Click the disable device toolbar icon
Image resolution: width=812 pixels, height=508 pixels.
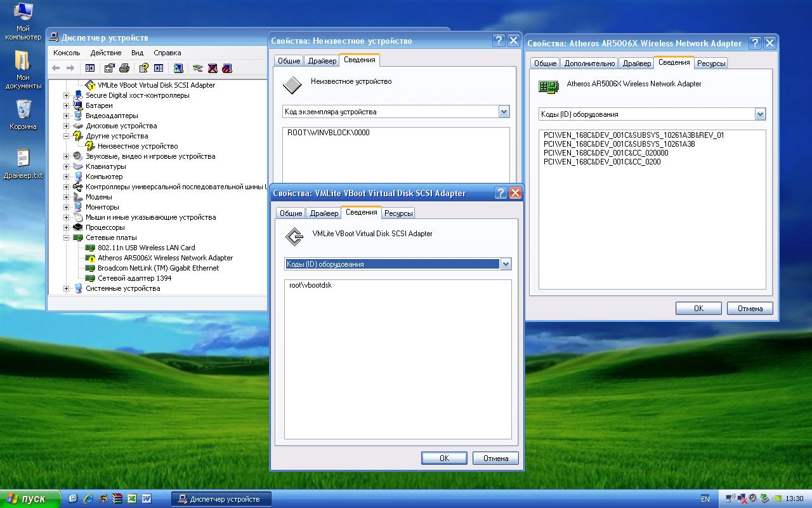coord(227,68)
